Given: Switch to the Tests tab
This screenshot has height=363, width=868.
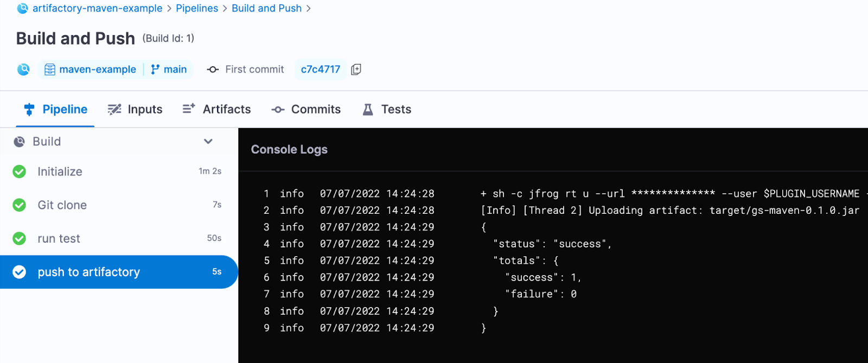Looking at the screenshot, I should (387, 110).
